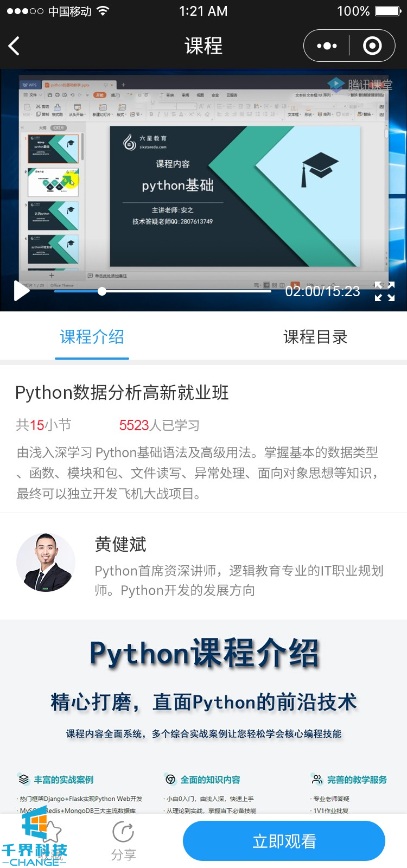Enter fullscreen video mode

pos(385,291)
